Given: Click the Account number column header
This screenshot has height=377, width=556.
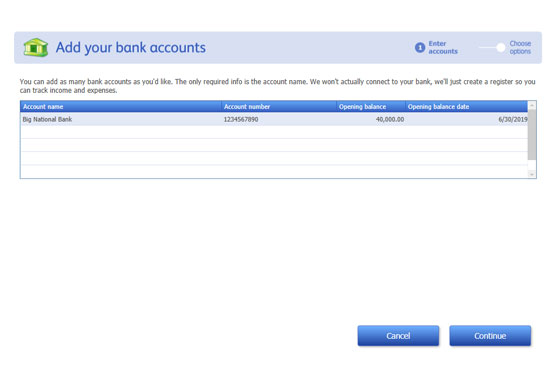Looking at the screenshot, I should [x=279, y=106].
